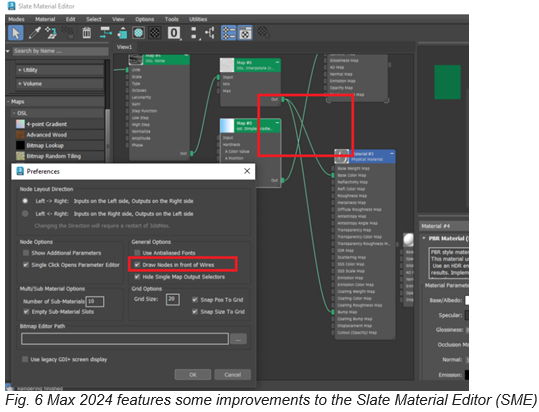Click the 4-point Gradient map icon
Viewport: 539px width, 412px height.
click(20, 124)
